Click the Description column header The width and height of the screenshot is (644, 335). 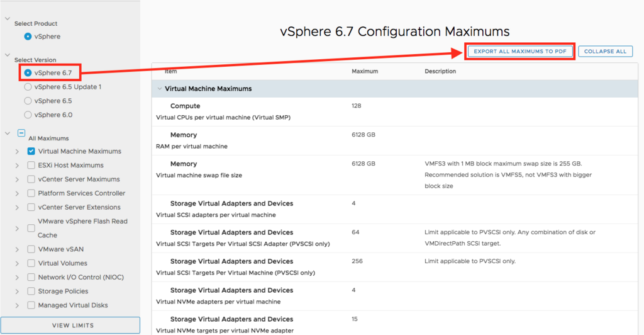click(440, 71)
